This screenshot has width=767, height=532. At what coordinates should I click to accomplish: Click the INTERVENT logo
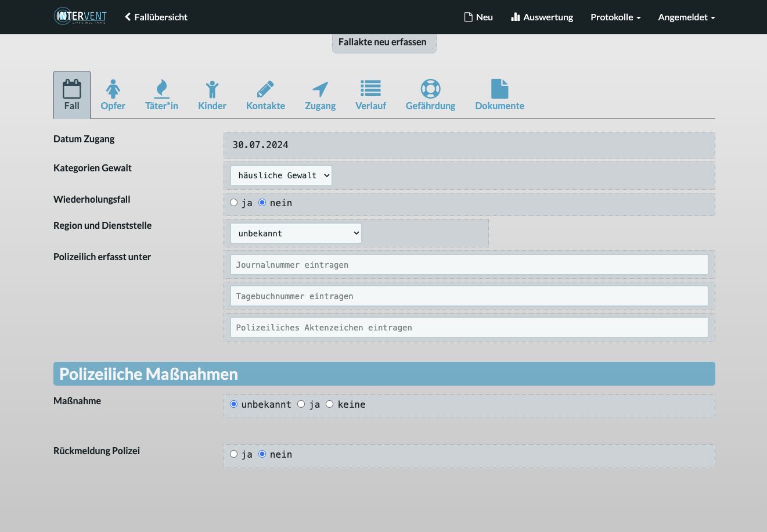pos(80,16)
